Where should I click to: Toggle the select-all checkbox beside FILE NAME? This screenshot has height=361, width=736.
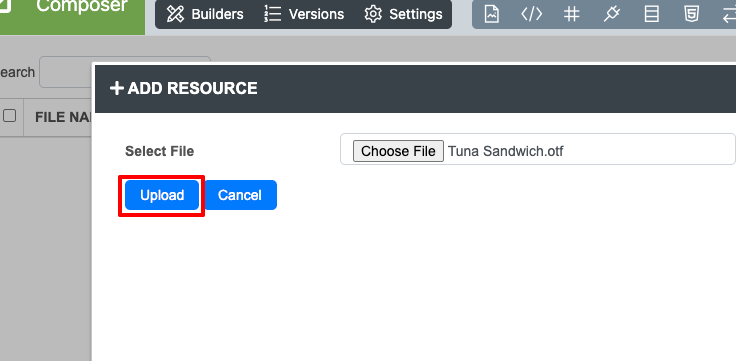point(9,115)
